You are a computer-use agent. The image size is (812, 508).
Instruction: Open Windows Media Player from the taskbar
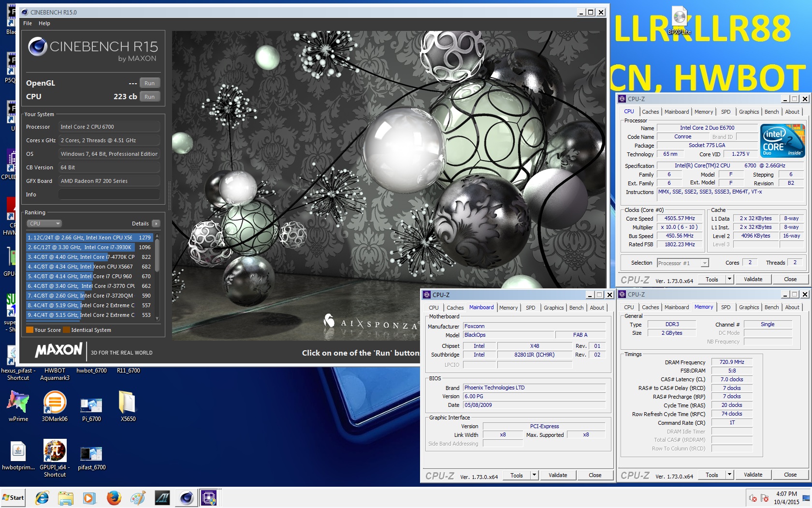pyautogui.click(x=89, y=497)
